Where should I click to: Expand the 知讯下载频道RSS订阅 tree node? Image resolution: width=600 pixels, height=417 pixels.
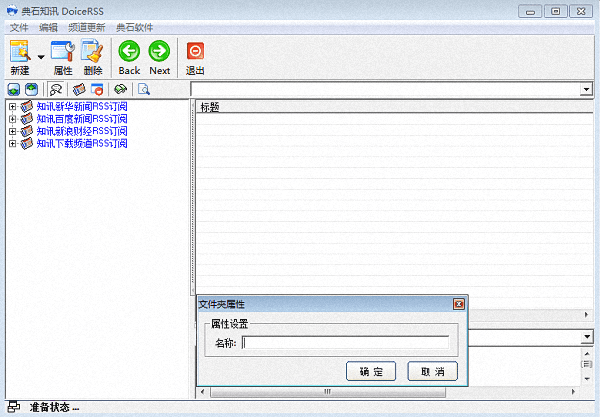pos(12,144)
